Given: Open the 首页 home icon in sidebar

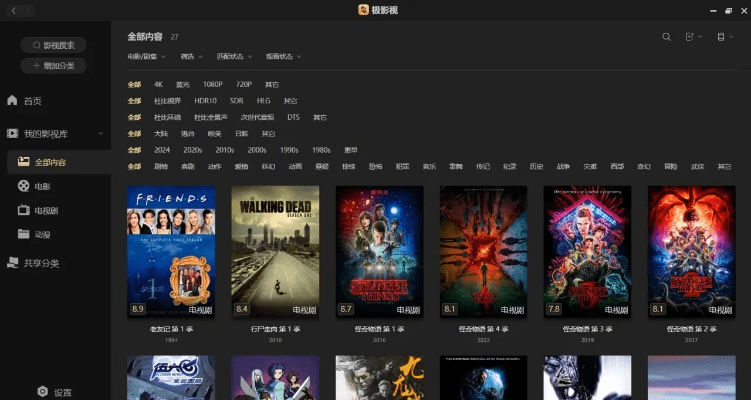Looking at the screenshot, I should (x=12, y=101).
